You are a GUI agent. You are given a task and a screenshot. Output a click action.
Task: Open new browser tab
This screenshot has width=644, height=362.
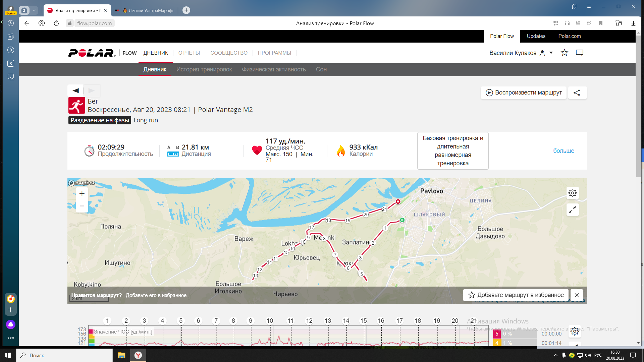point(186,10)
